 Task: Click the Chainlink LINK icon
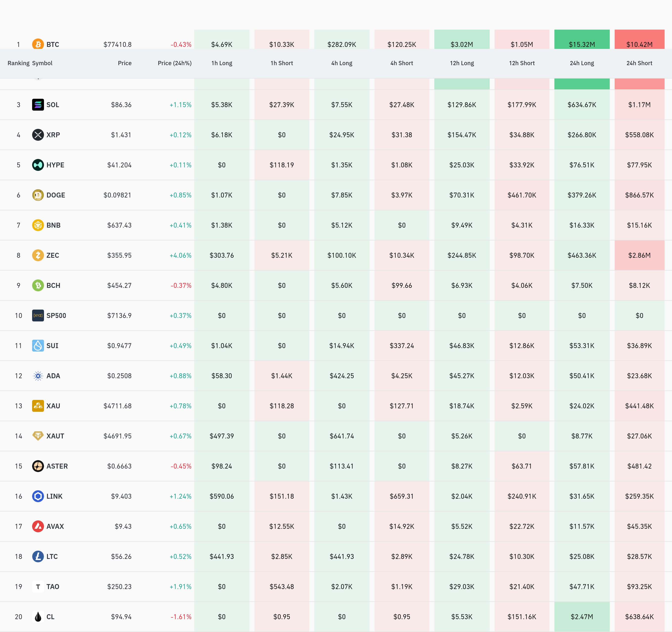click(38, 496)
